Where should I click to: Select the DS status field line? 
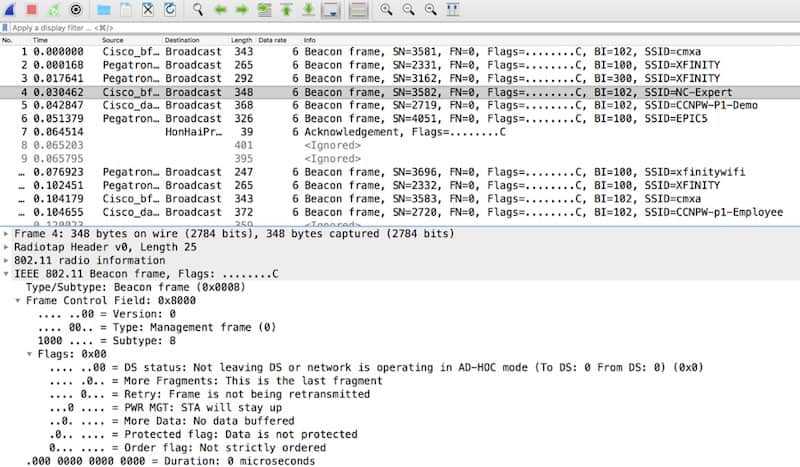pos(377,367)
